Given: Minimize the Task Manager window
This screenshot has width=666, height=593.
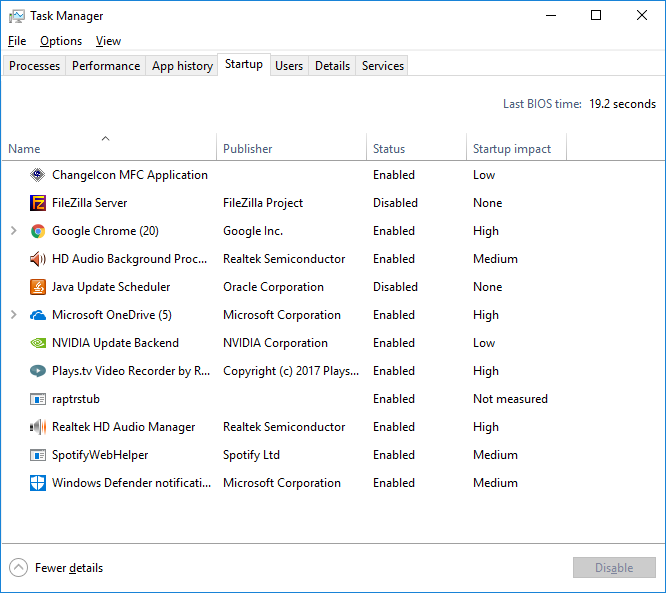Looking at the screenshot, I should (551, 15).
